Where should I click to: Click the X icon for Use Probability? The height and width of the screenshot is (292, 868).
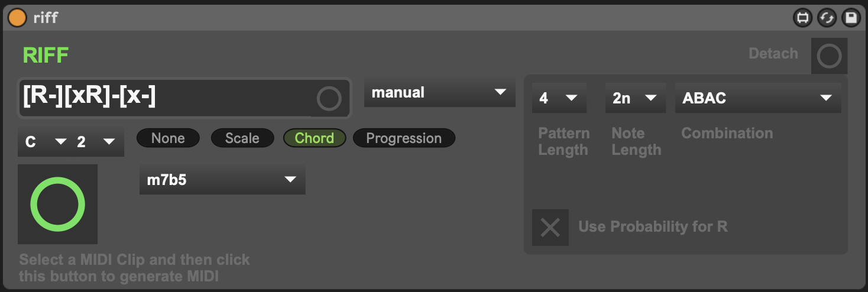[x=550, y=227]
